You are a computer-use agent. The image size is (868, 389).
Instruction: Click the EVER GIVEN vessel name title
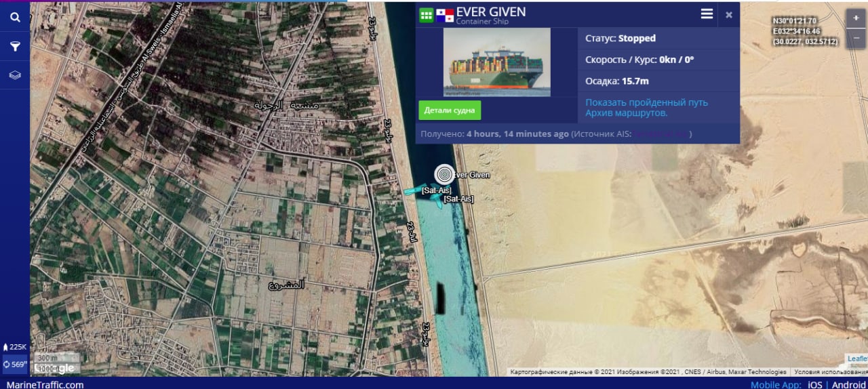[491, 12]
